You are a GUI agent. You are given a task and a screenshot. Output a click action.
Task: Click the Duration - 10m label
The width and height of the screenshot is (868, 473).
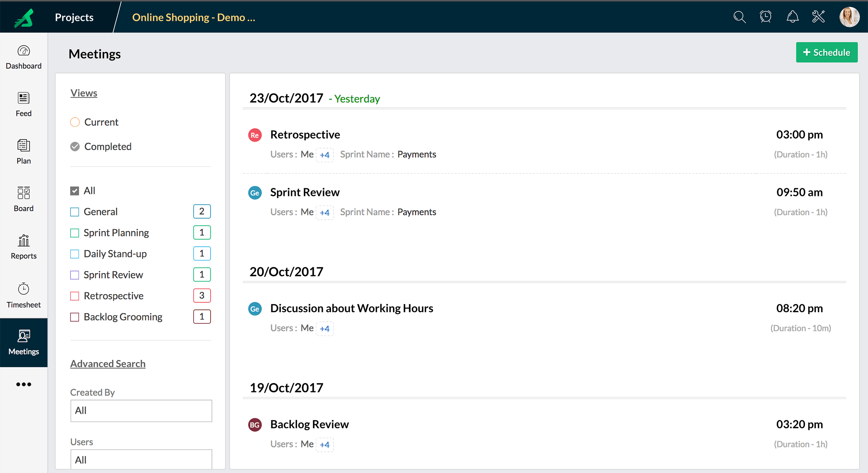point(800,328)
